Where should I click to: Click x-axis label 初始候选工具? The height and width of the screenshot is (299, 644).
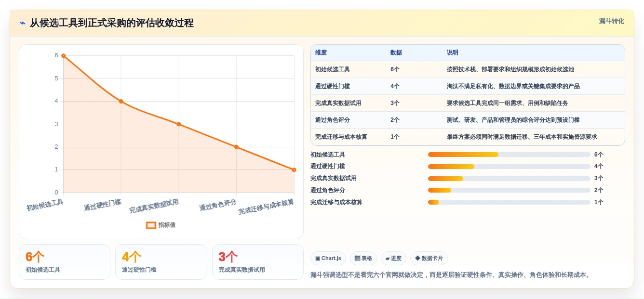pyautogui.click(x=45, y=205)
